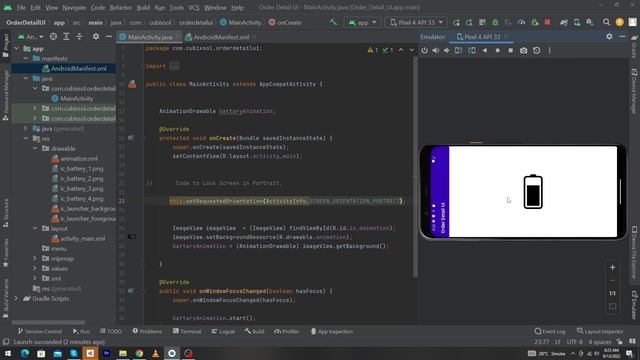640x360 pixels.
Task: Click the emulator rotate left icon
Action: point(458,51)
